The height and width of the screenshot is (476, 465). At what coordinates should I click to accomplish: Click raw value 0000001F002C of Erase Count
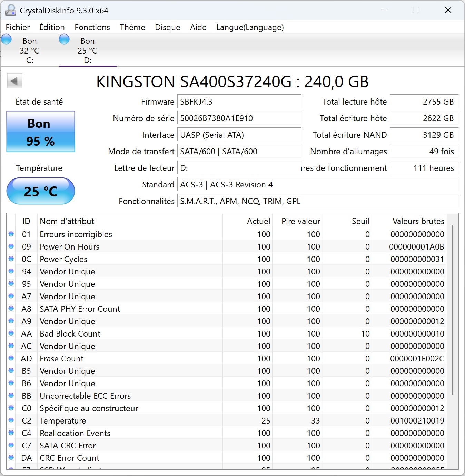click(x=417, y=359)
